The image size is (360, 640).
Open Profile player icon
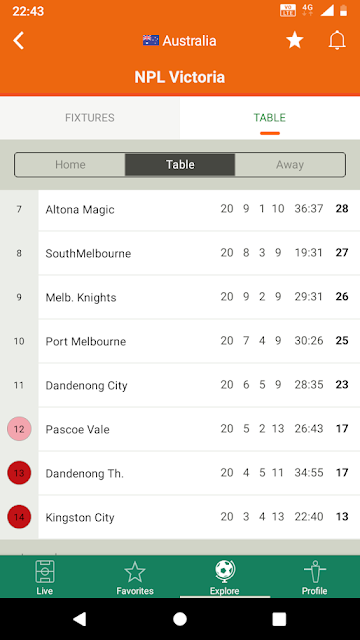click(x=314, y=571)
